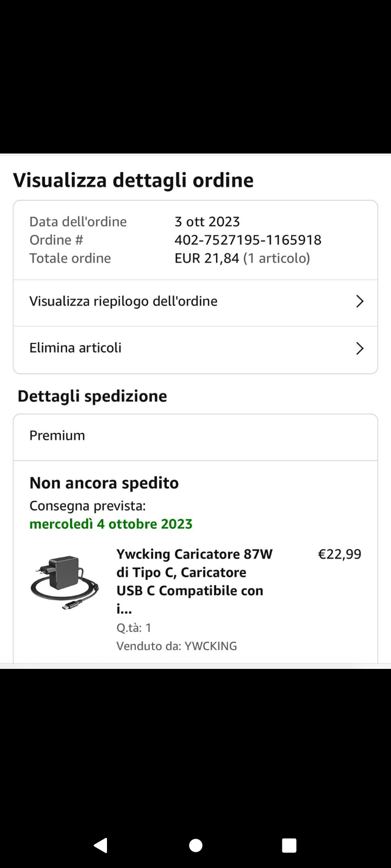The image size is (391, 868).
Task: Tap the order date 3 ott 2023
Action: coord(207,221)
